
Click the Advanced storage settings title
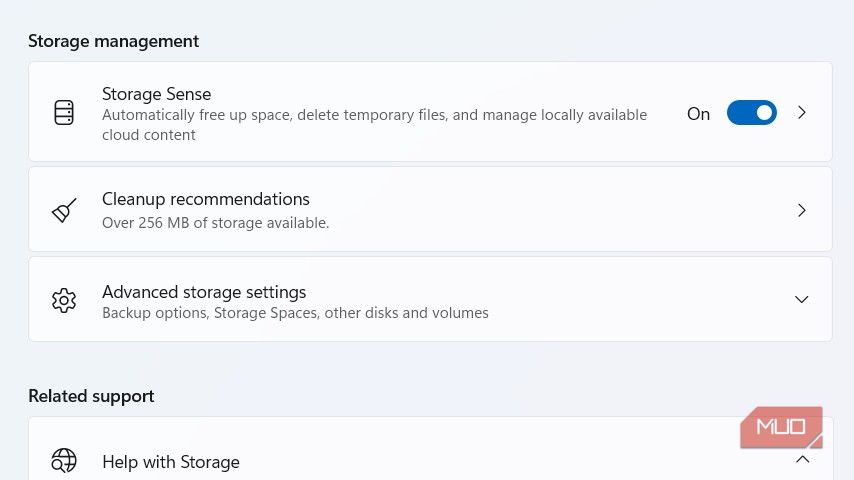tap(204, 292)
